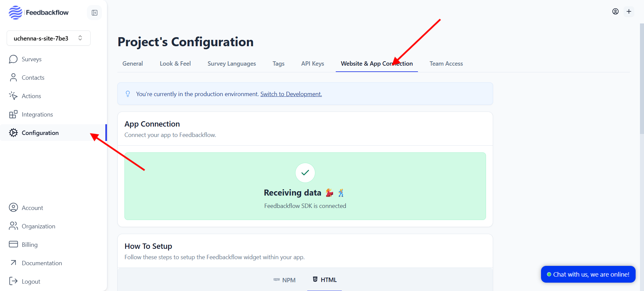Viewport: 644px width, 291px height.
Task: Switch to the Look & Feel tab
Action: click(175, 64)
